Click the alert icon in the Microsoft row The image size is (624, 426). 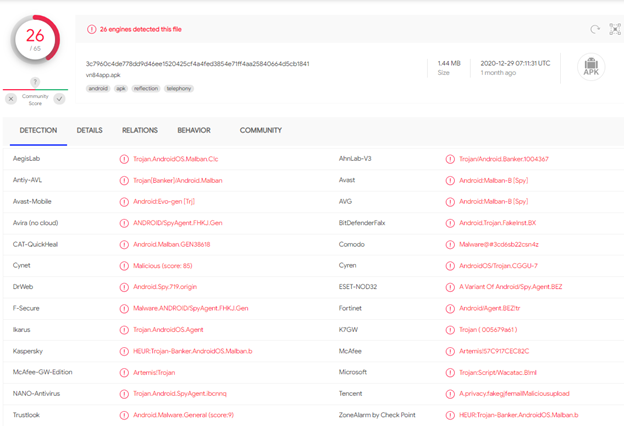450,373
